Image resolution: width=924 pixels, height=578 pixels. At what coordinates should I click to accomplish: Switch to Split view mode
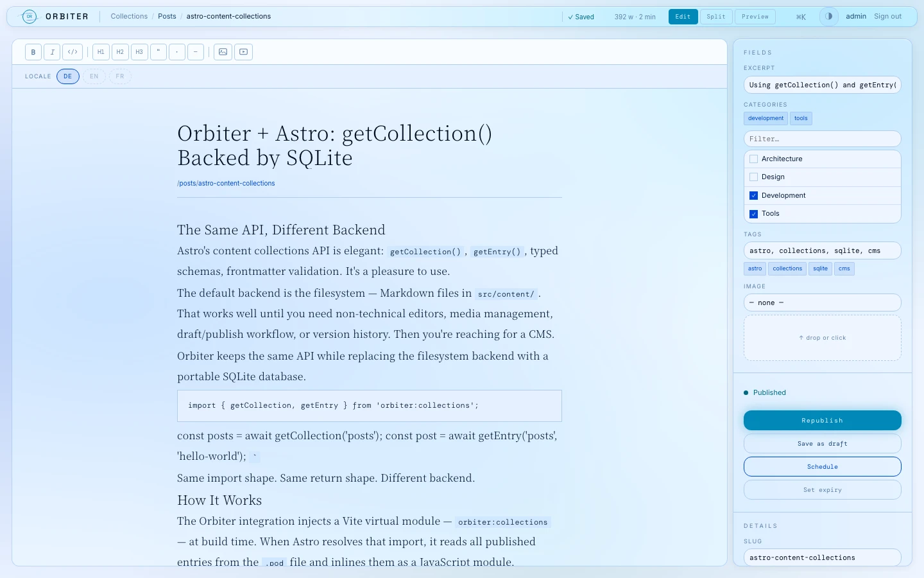716,17
